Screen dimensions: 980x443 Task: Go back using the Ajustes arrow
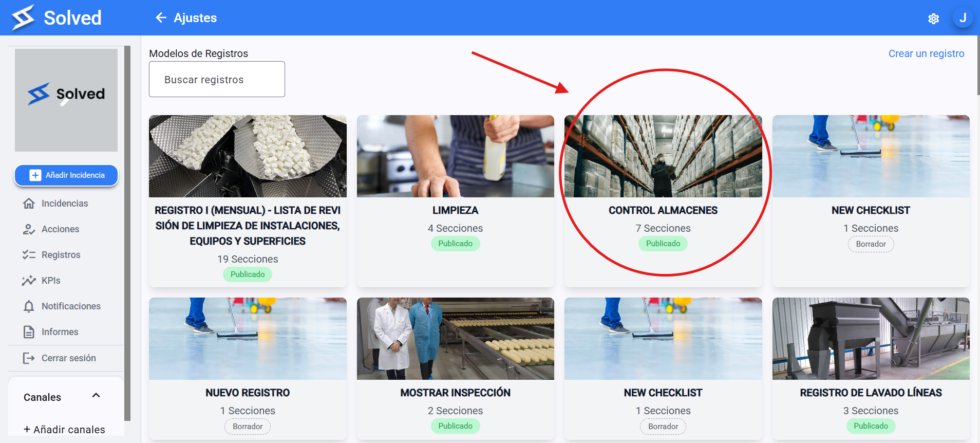(x=161, y=18)
